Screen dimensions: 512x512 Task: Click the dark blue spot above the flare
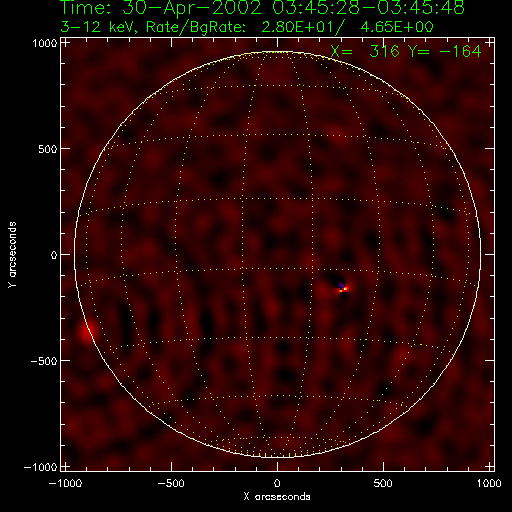(341, 285)
